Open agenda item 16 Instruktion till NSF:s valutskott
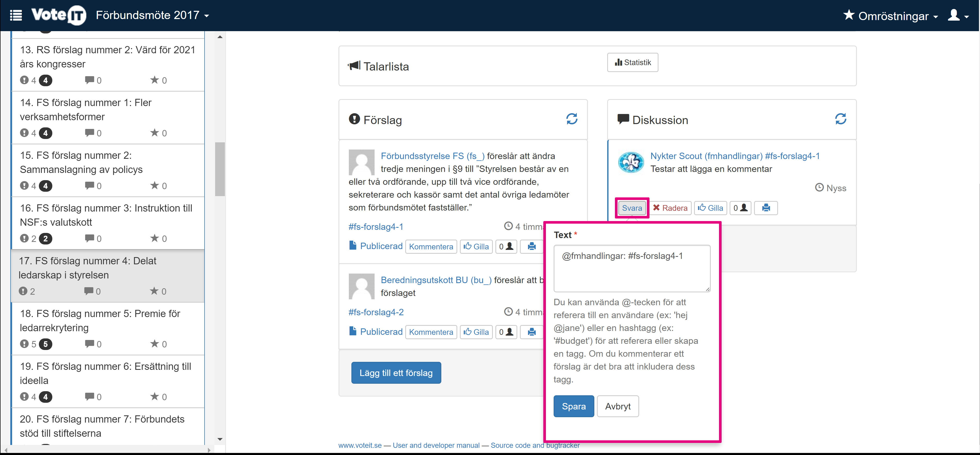 pyautogui.click(x=108, y=223)
